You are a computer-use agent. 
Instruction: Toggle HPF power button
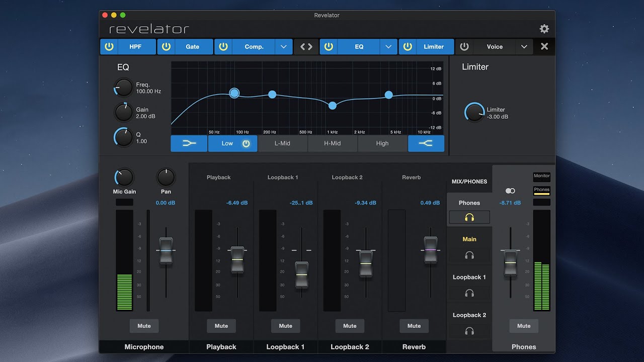tap(109, 47)
